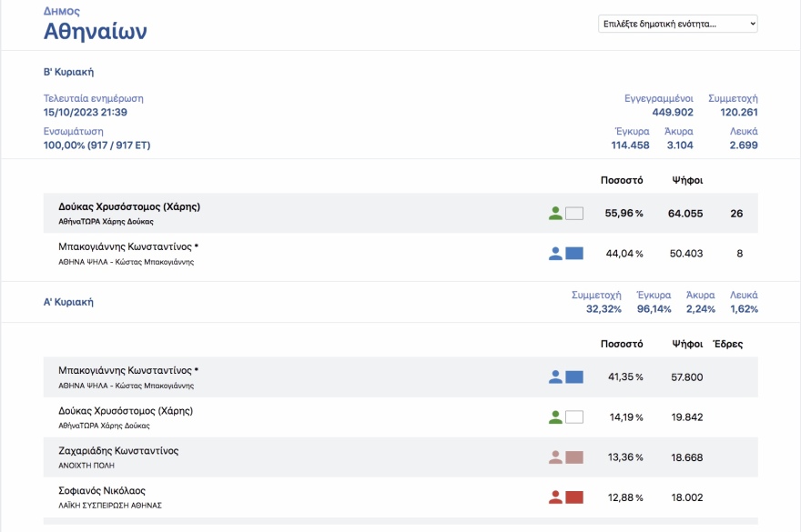
Task: Click blue person icon for Μπακογιάννης in first round
Action: pyautogui.click(x=555, y=376)
